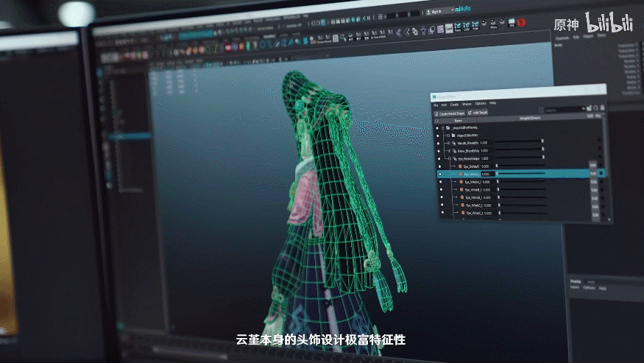Click the PVM shelf icon

pyautogui.click(x=475, y=27)
